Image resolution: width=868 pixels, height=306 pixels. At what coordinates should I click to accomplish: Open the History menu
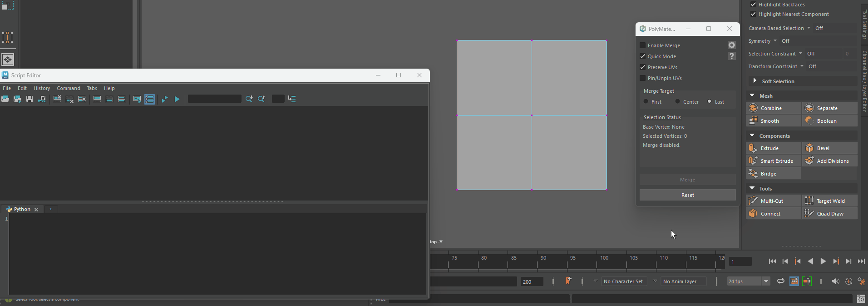tap(41, 88)
